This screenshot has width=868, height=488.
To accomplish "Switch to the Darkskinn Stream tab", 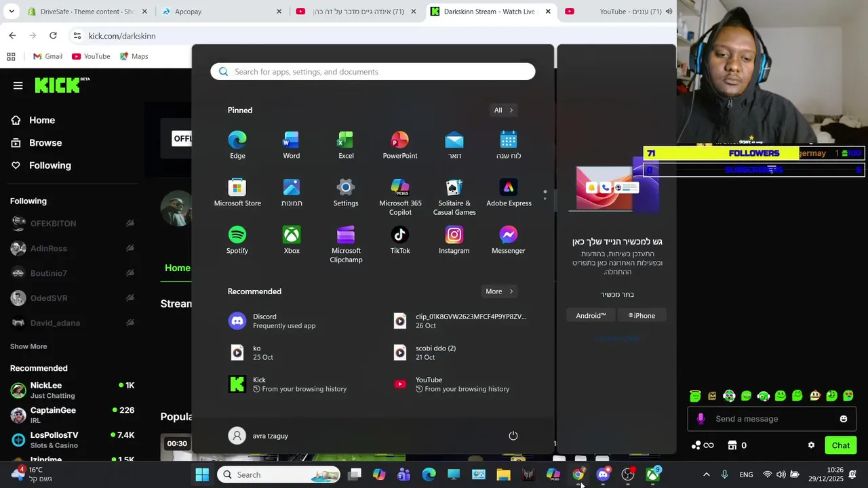I will (x=492, y=12).
